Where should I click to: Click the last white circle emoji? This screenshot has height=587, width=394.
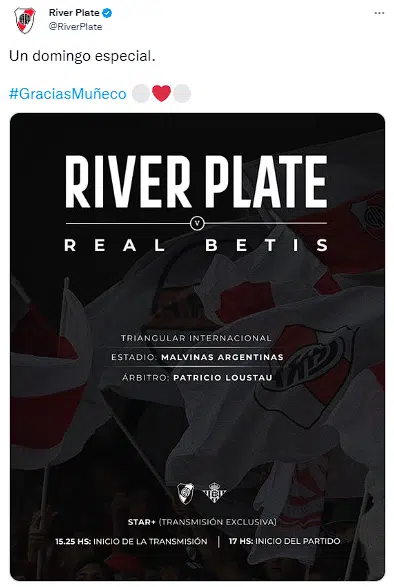[182, 94]
